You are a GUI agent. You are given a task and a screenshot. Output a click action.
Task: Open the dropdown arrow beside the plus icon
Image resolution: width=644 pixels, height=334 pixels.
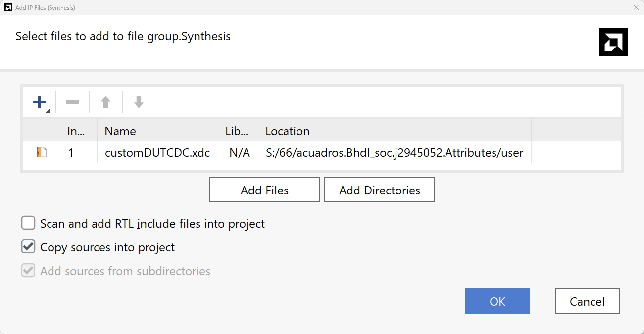click(48, 110)
